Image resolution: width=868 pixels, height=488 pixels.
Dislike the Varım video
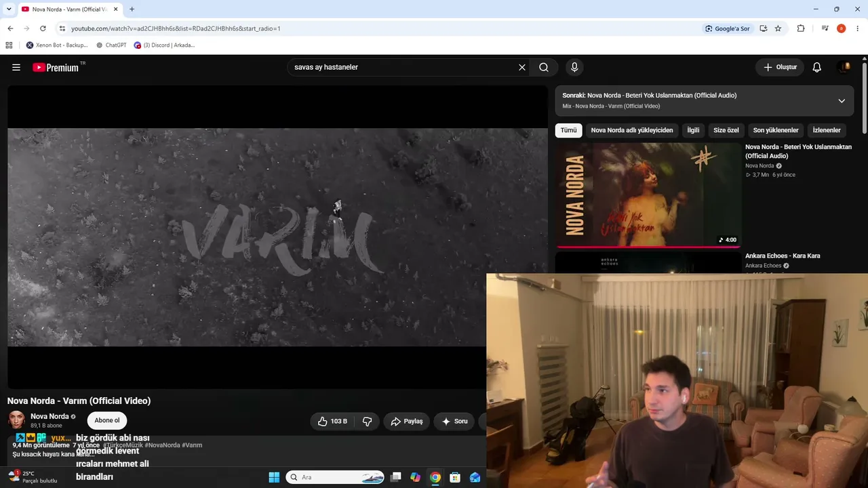(x=368, y=421)
